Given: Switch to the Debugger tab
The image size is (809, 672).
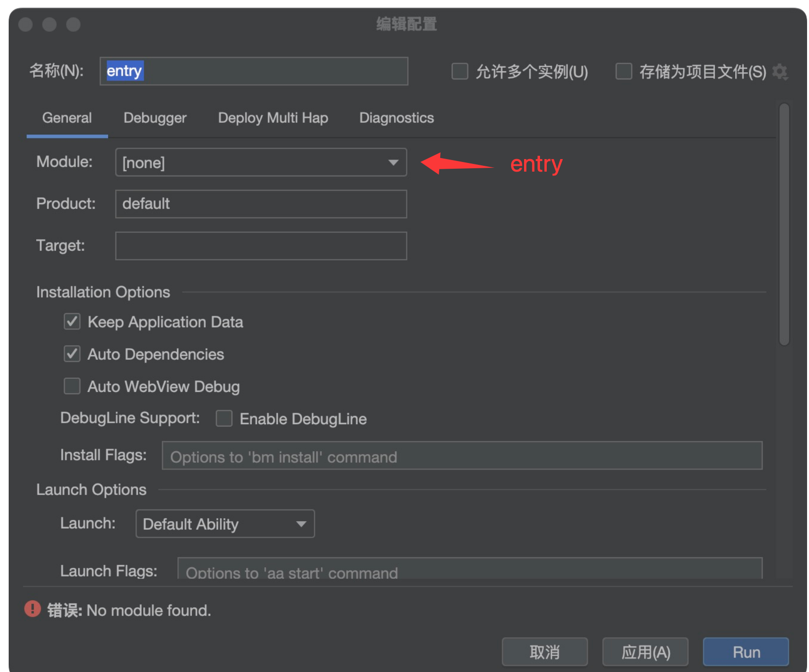Looking at the screenshot, I should pyautogui.click(x=155, y=118).
